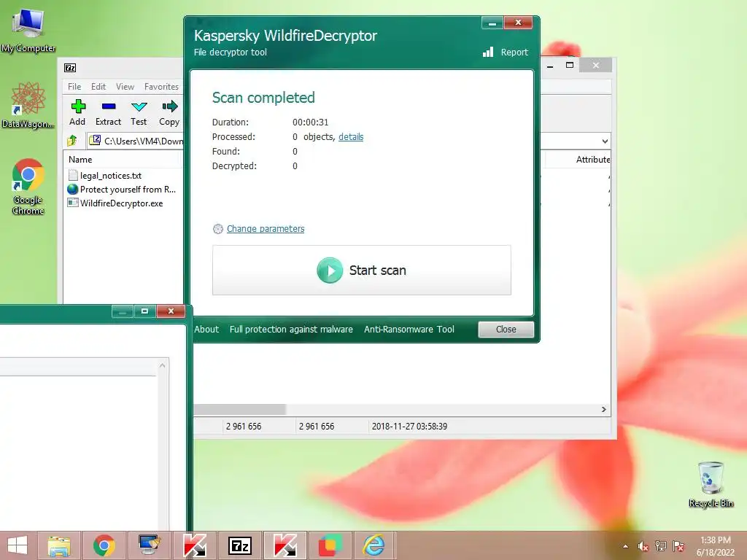Click the computer monitor taskbar icon

tap(149, 545)
